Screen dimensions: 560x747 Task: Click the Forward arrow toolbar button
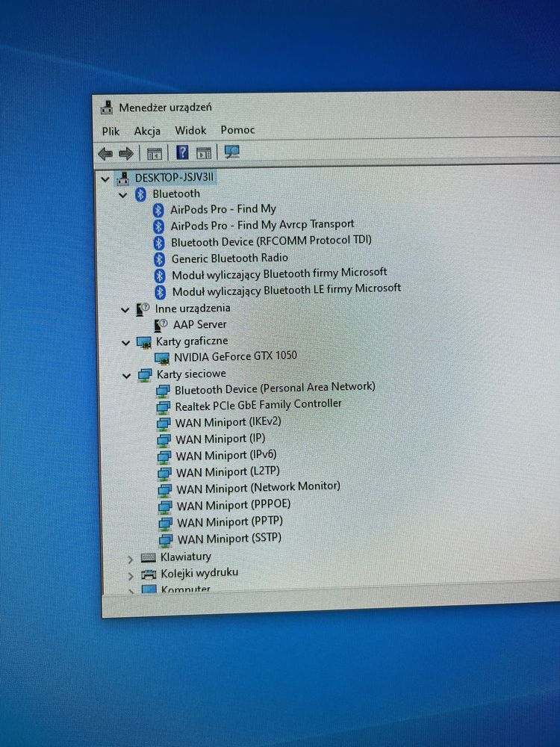click(126, 153)
